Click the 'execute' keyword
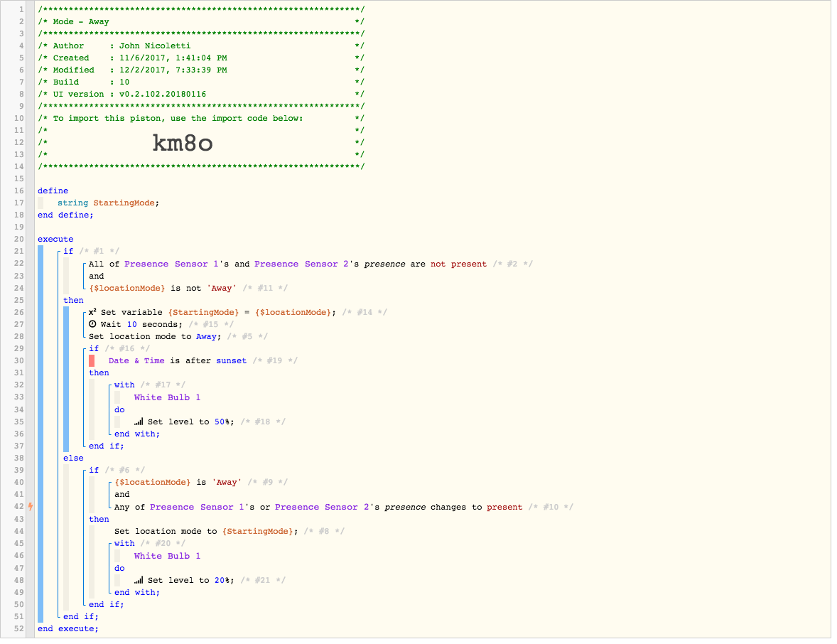This screenshot has width=837, height=644. (x=55, y=240)
